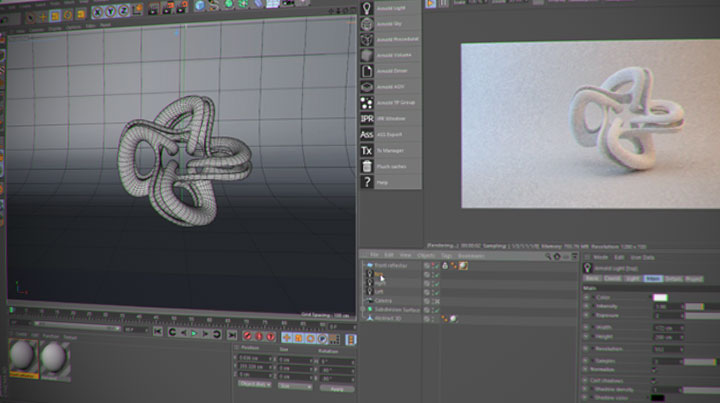720x403 pixels.
Task: Add a Cube primitive from toolbar
Action: 200,6
